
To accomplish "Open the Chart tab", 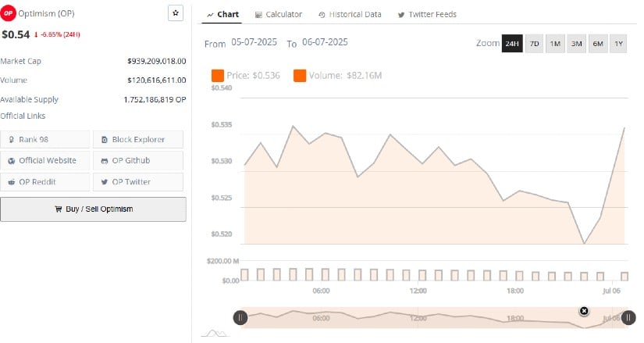I will [222, 14].
